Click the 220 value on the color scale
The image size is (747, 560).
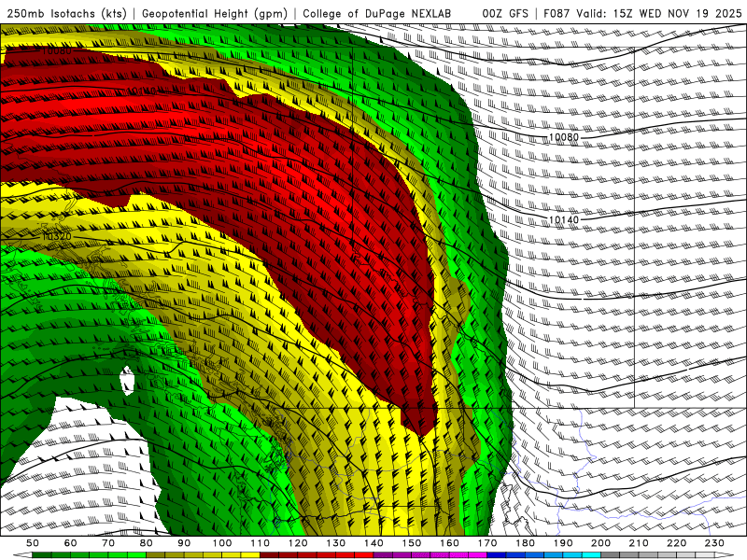[676, 543]
